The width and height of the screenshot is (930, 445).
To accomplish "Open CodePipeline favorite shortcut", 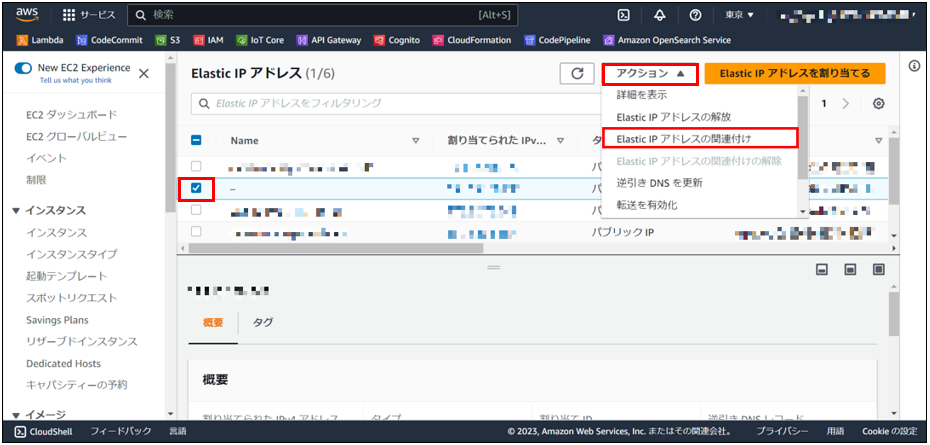I will 558,40.
